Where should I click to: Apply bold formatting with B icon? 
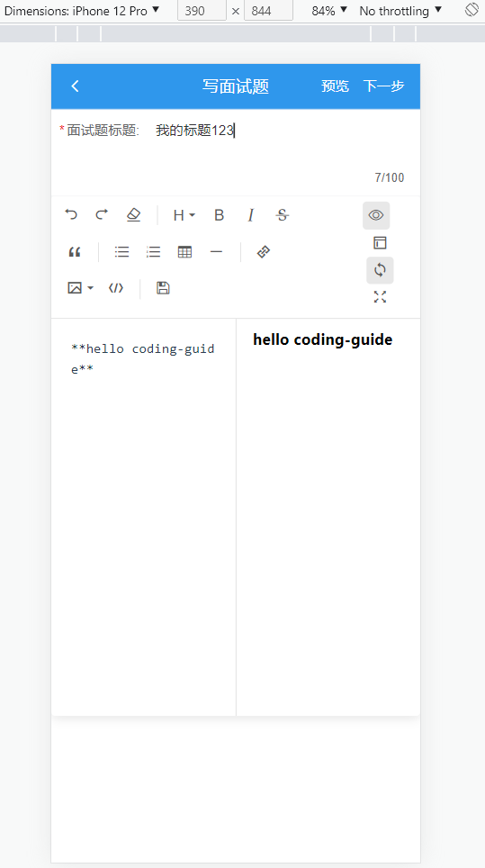219,215
